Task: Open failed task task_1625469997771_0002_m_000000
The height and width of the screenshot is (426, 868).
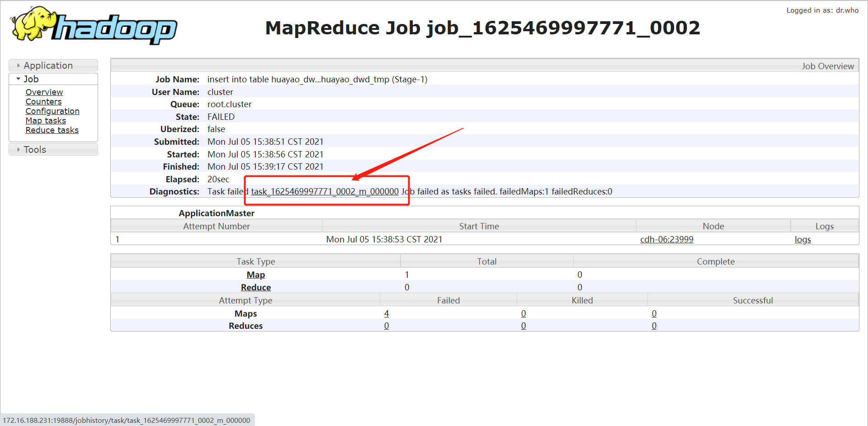Action: pyautogui.click(x=324, y=191)
